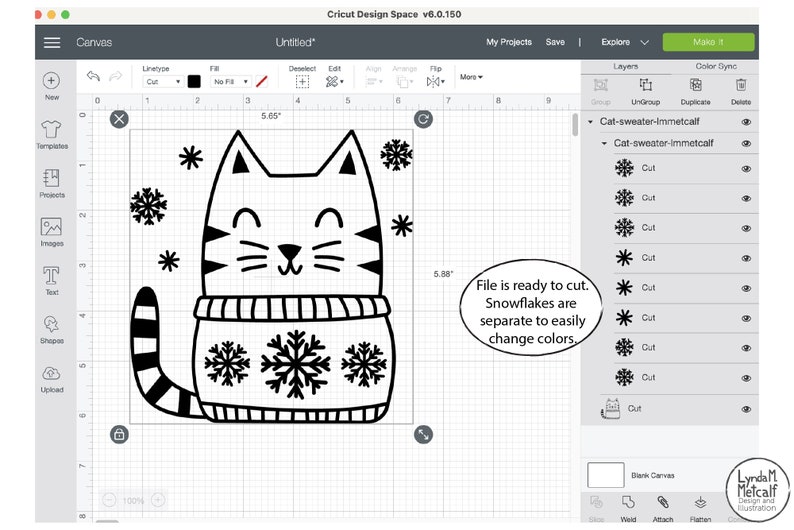Hide the top Cat-sweater-lmmetcalf group
Viewport: 794px width, 530px height.
(x=746, y=122)
